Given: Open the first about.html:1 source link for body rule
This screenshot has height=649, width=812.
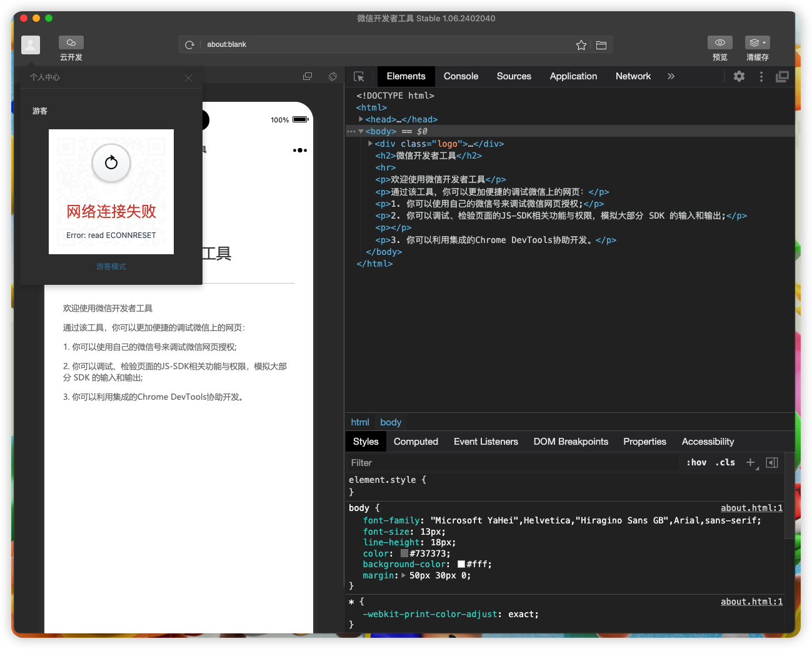Looking at the screenshot, I should (x=751, y=508).
